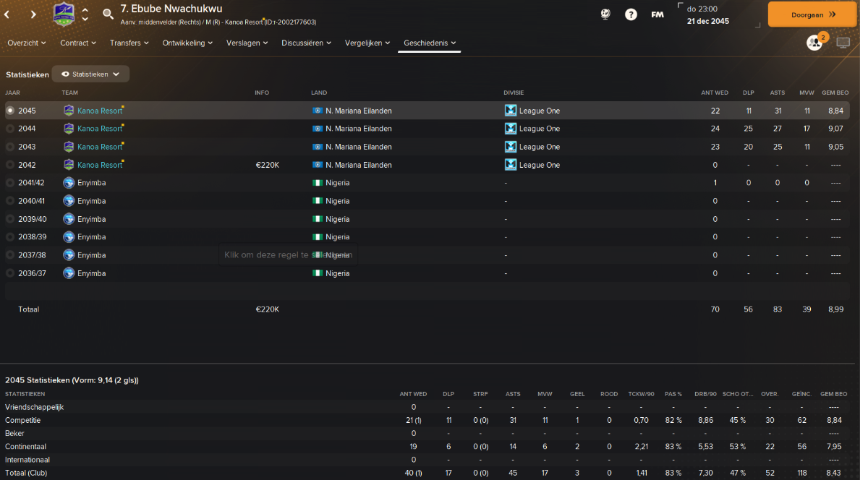This screenshot has width=868, height=480.
Task: Expand the Ontwikkeling dropdown menu
Action: coord(188,43)
